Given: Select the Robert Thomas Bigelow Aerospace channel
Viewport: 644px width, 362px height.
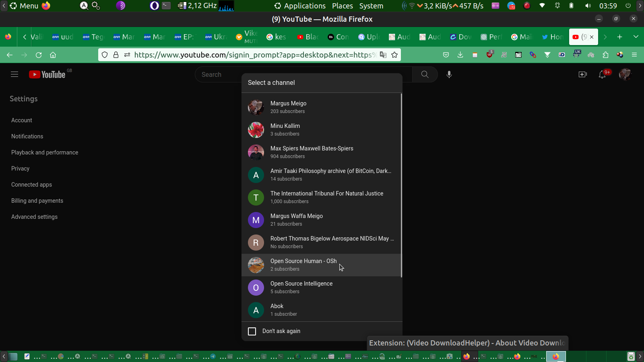Looking at the screenshot, I should click(x=321, y=243).
